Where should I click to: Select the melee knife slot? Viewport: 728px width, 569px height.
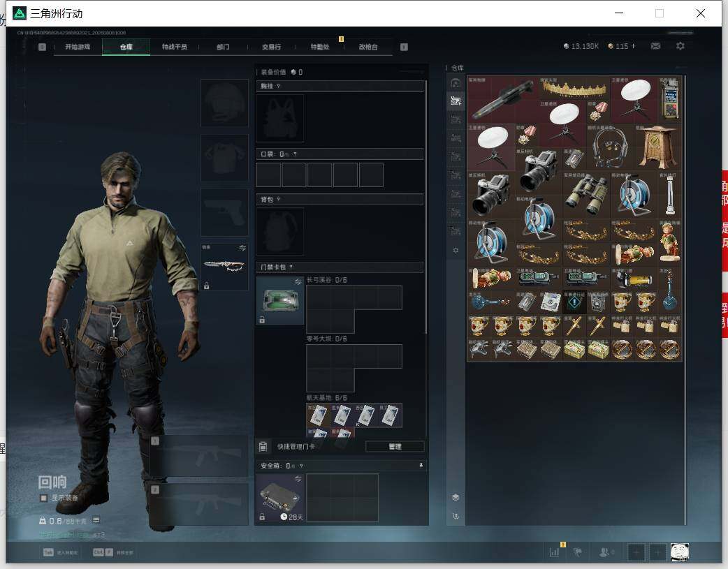click(224, 267)
